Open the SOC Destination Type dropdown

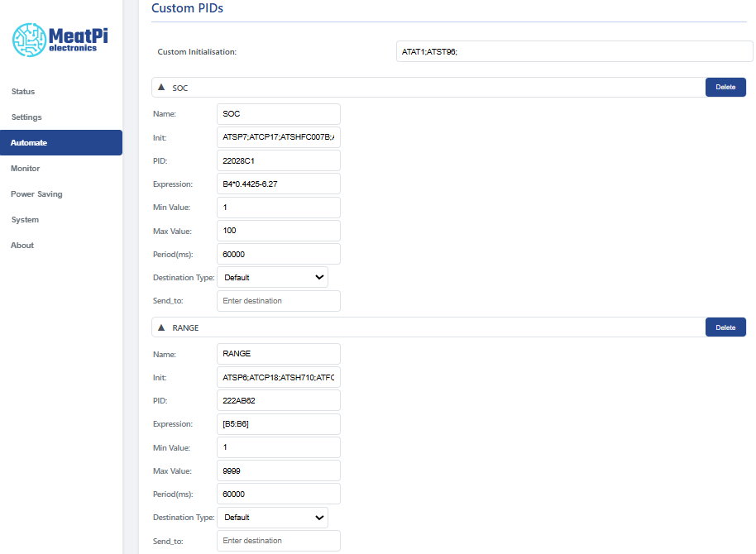(272, 277)
